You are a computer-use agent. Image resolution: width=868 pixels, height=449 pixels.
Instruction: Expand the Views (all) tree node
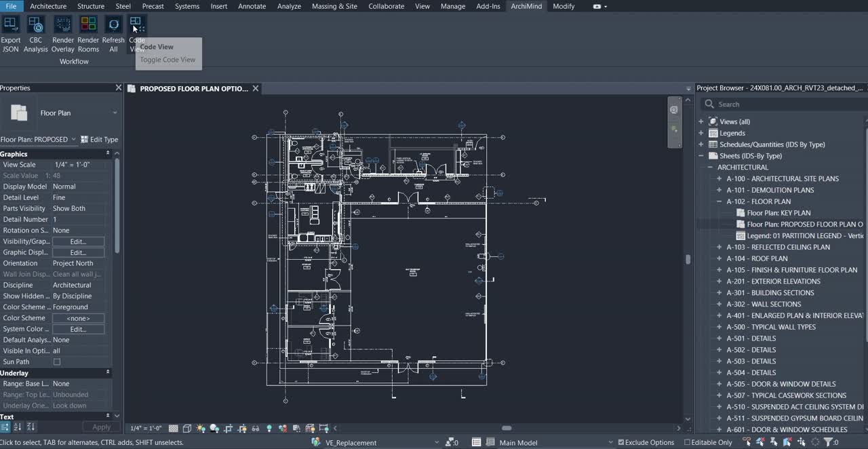coord(701,121)
